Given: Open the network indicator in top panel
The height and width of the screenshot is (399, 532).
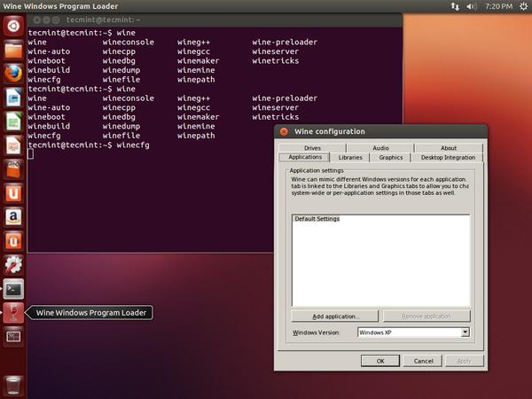Looking at the screenshot, I should (x=455, y=6).
